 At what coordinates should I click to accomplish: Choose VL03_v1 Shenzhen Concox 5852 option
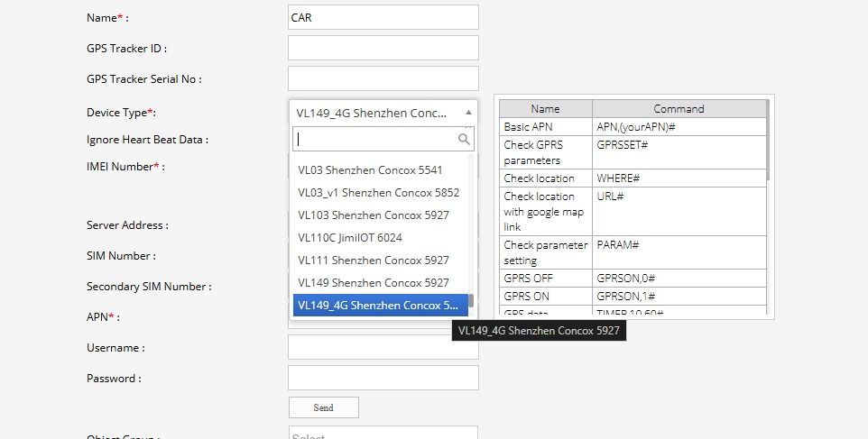click(x=380, y=193)
